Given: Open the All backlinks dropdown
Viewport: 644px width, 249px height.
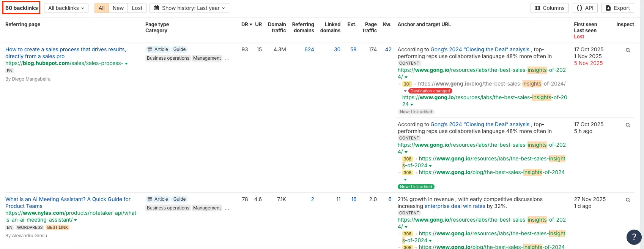Looking at the screenshot, I should [66, 8].
